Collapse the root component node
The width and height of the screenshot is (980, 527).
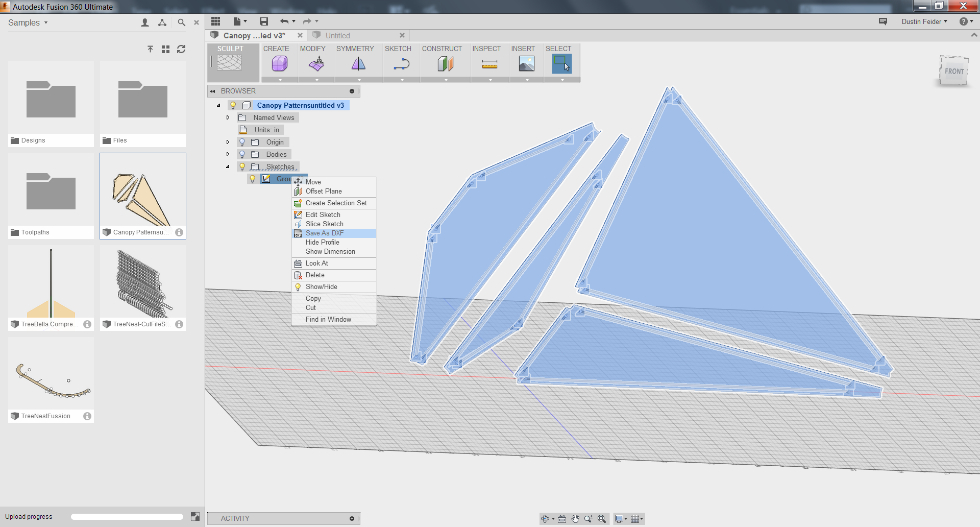tap(218, 105)
